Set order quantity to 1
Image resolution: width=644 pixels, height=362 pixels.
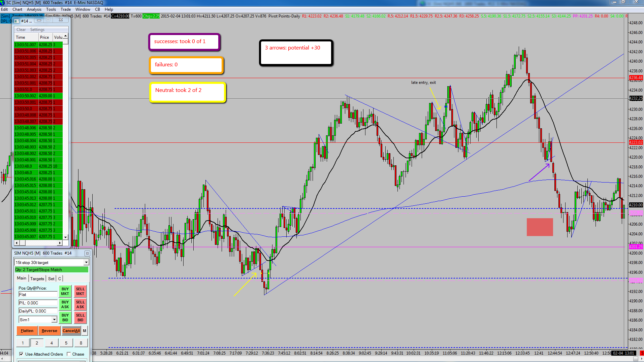point(23,343)
